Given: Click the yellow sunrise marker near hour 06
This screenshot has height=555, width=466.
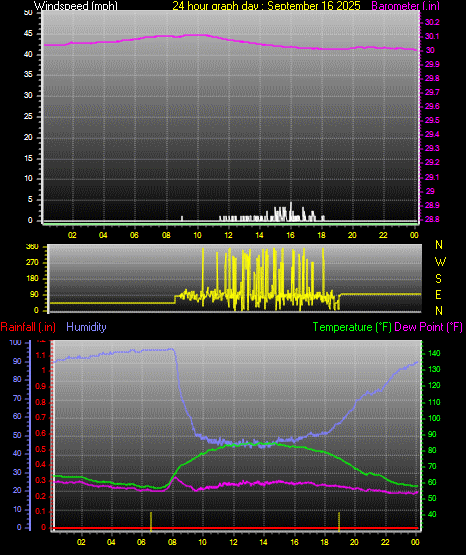Looking at the screenshot, I should [x=151, y=521].
